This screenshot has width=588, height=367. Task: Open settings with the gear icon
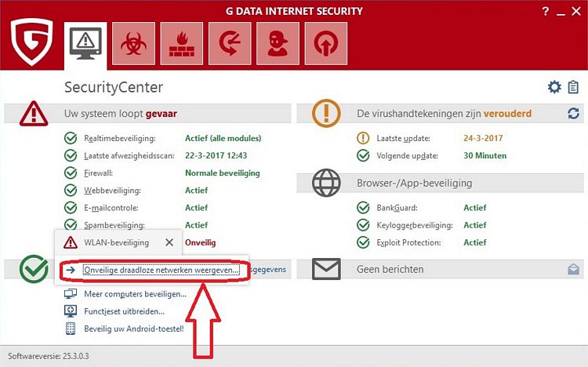pos(554,87)
